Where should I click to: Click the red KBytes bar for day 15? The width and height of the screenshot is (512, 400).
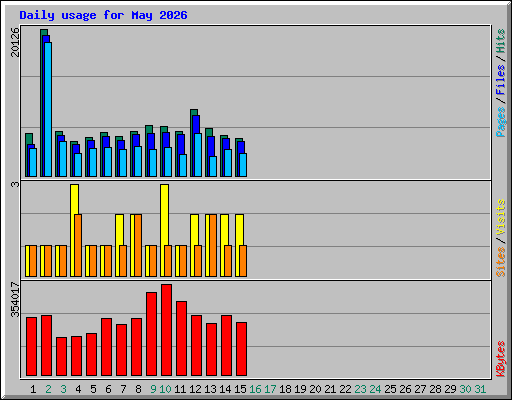click(242, 349)
